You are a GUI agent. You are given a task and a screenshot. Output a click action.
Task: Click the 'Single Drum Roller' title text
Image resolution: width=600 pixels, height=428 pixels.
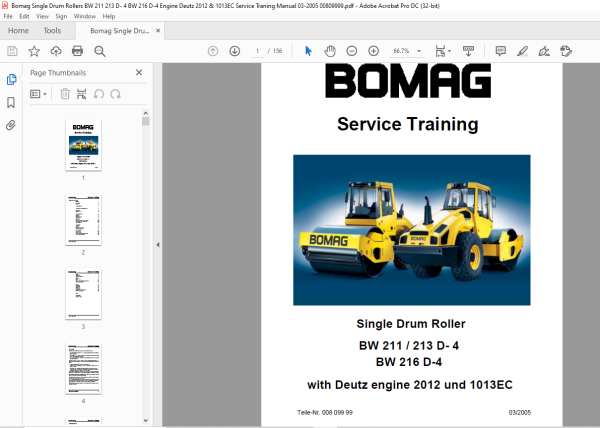[411, 324]
